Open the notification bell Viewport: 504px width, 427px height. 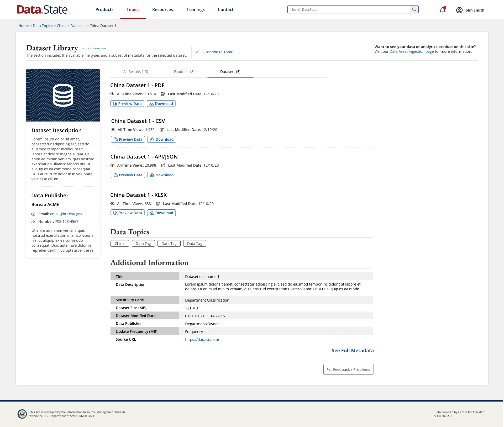point(442,9)
